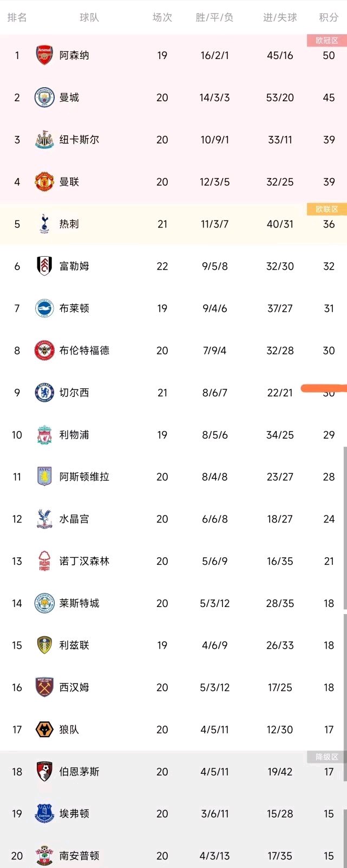Select the Chelsea club crest icon
This screenshot has width=347, height=868.
pos(44,393)
